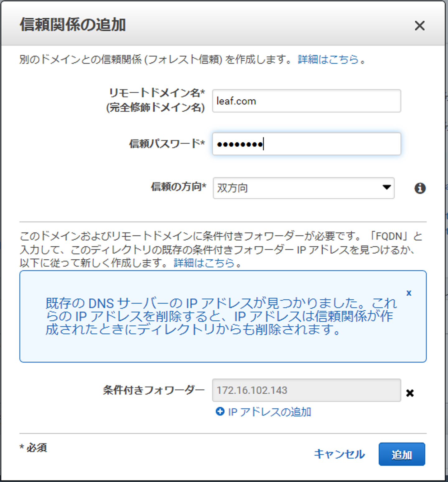This screenshot has width=448, height=482.
Task: Click the blue DNS server notice message text
Action: click(x=221, y=316)
